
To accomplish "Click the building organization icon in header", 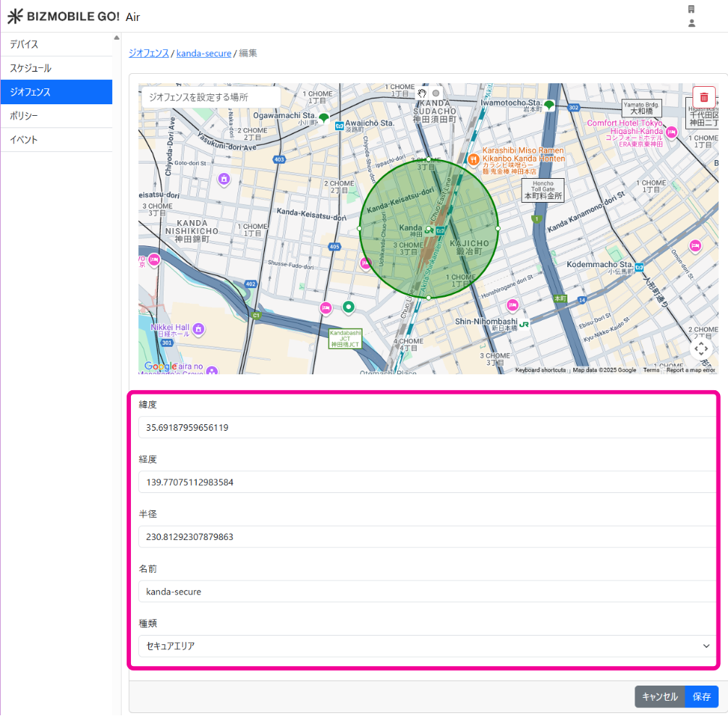I will click(x=691, y=9).
